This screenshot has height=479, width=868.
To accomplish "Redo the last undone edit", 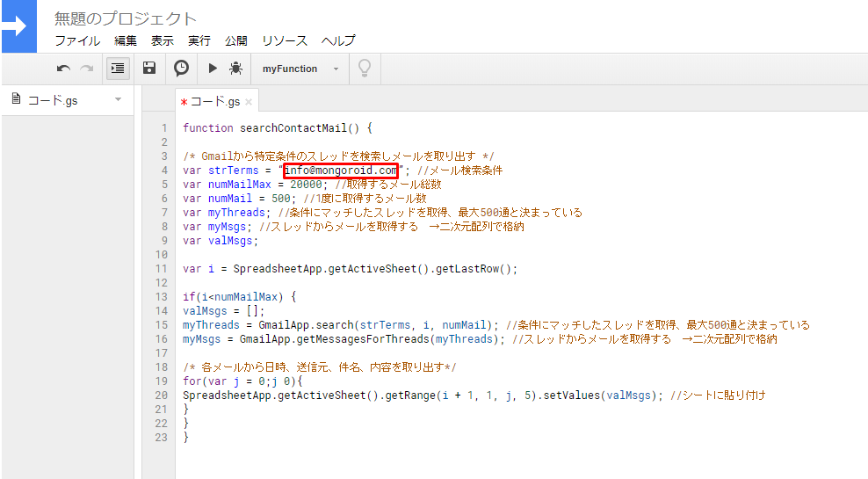I will (86, 69).
